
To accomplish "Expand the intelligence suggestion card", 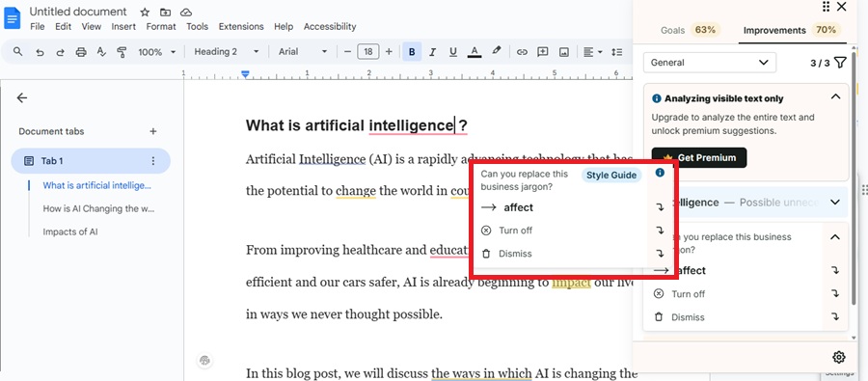I will 835,203.
